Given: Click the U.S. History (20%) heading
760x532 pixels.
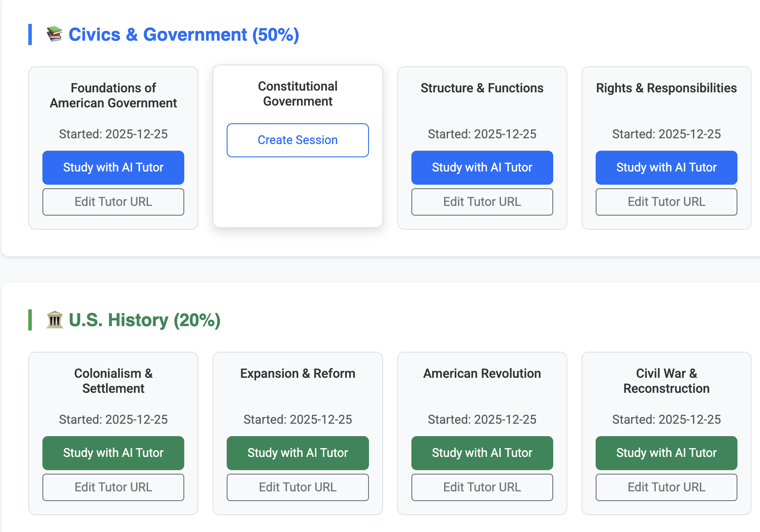Looking at the screenshot, I should (144, 320).
